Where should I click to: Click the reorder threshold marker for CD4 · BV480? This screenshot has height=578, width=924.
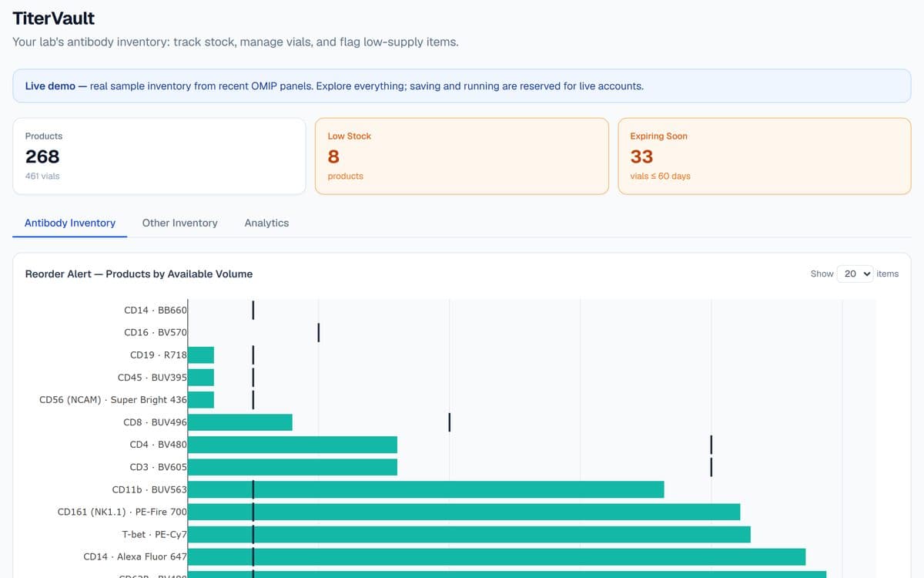coord(711,445)
